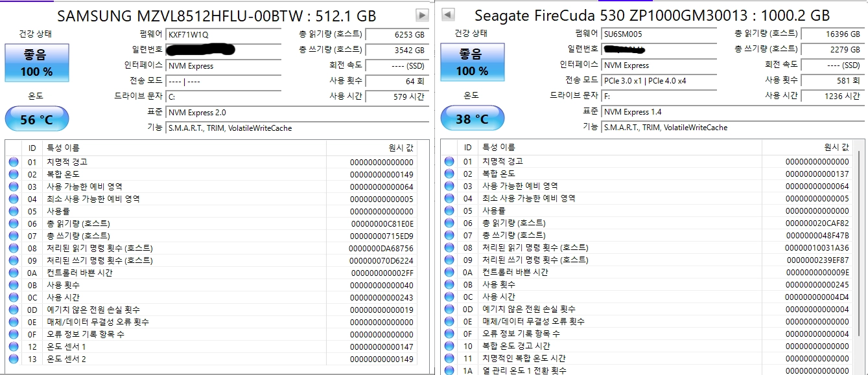The image size is (868, 375).
Task: Click status icon for Samsung 사용 가능한 예비 영역
Action: (x=14, y=187)
